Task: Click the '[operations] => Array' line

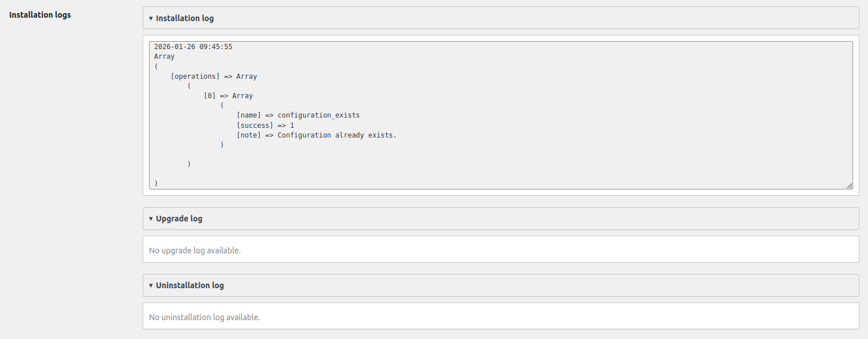Action: [213, 76]
